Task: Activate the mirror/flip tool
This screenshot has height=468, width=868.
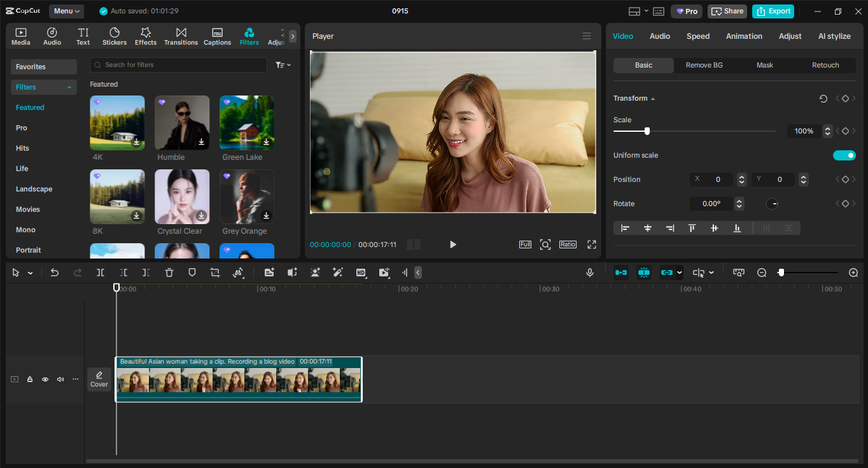Action: point(238,272)
